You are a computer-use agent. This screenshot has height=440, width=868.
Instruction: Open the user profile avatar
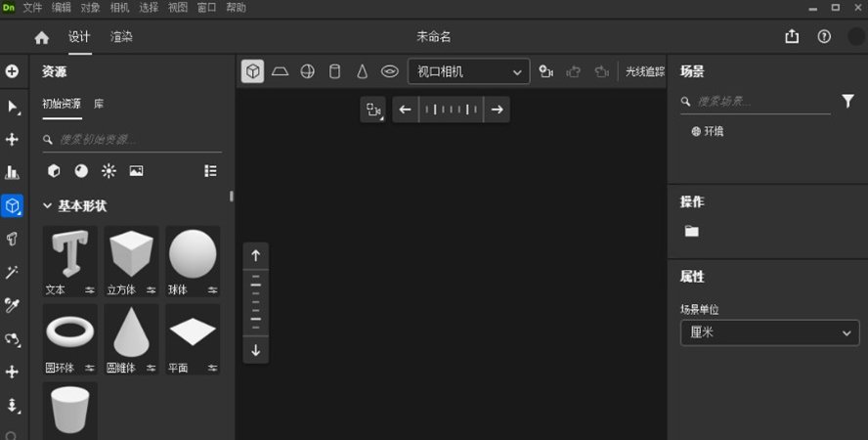(857, 36)
